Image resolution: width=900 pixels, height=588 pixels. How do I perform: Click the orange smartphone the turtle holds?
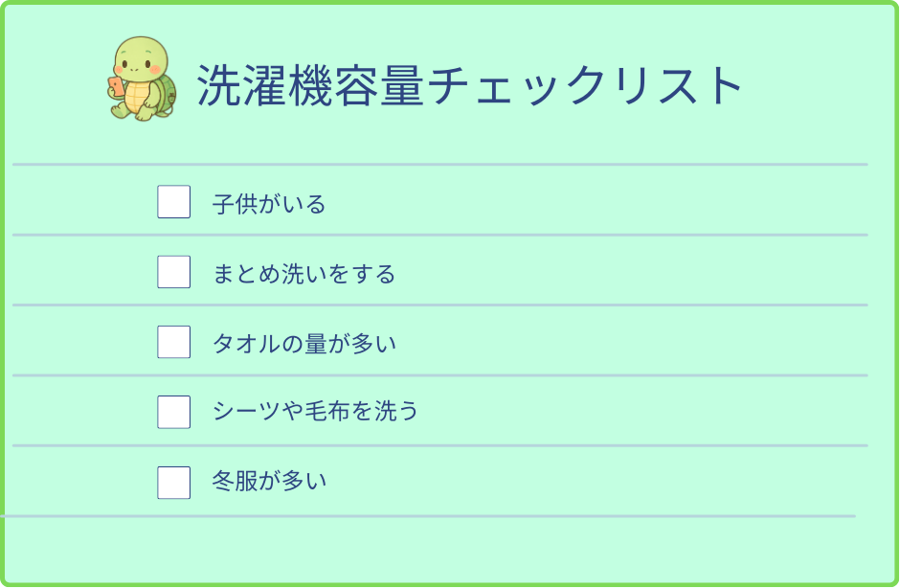116,86
